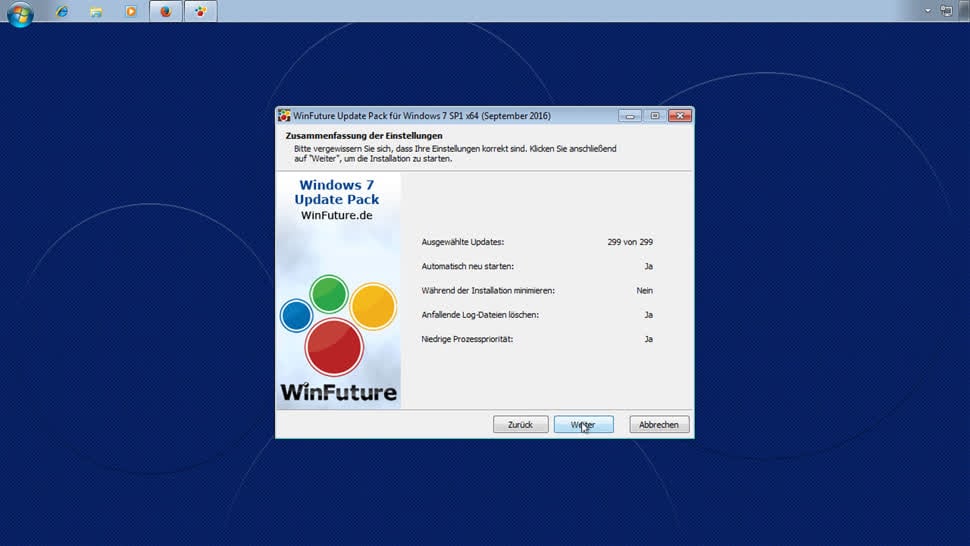The width and height of the screenshot is (970, 546).
Task: Show hidden system tray icons arrow
Action: click(927, 11)
